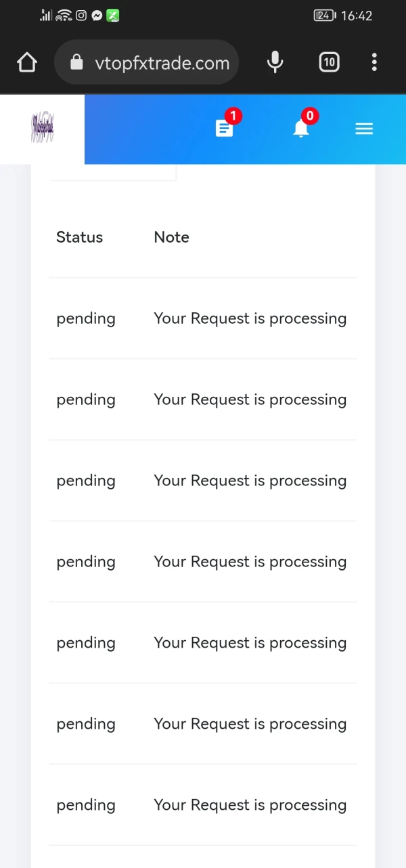This screenshot has width=406, height=868.
Task: Open the document icon with badge 1
Action: coord(225,128)
